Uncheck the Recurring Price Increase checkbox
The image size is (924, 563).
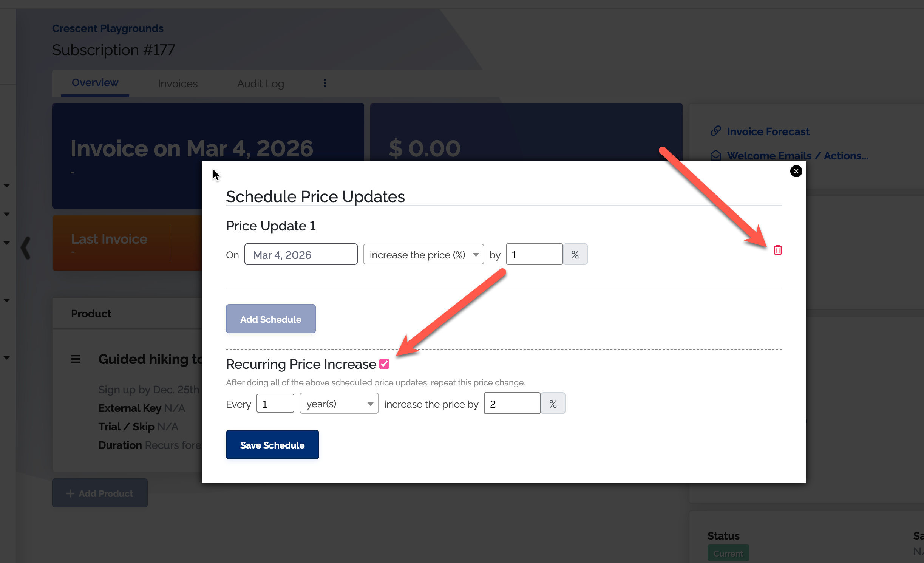pos(384,364)
